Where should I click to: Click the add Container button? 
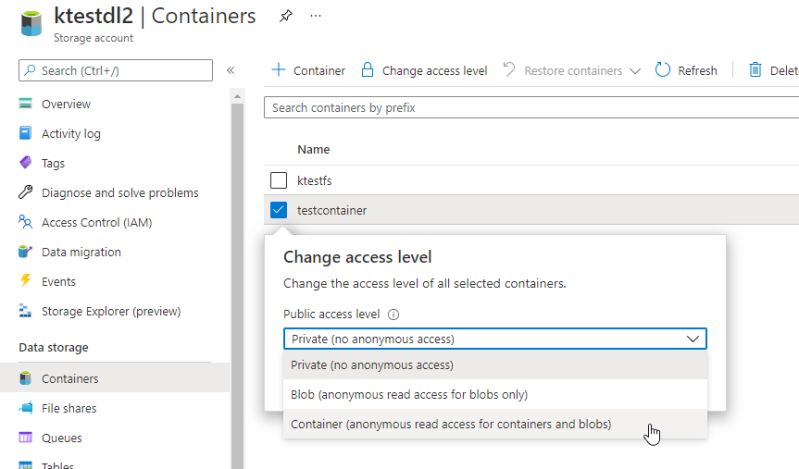coord(308,70)
